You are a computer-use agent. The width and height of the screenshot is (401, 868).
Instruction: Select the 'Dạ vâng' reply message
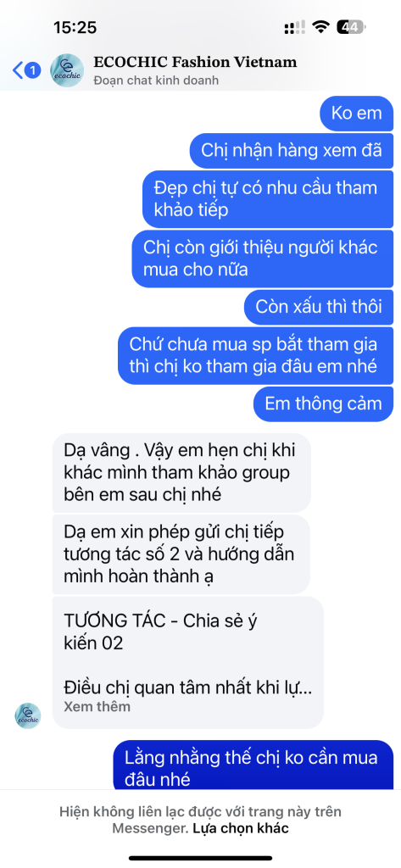(181, 473)
